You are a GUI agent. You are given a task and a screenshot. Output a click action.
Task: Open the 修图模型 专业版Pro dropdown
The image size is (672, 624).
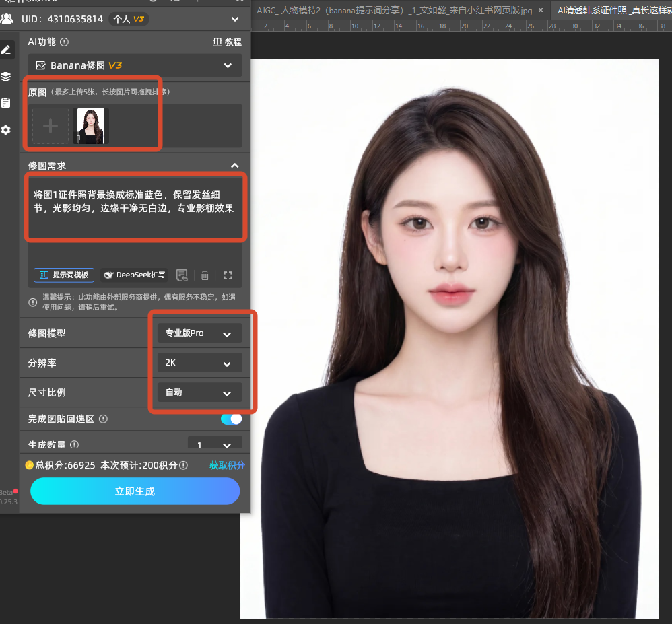click(x=200, y=333)
